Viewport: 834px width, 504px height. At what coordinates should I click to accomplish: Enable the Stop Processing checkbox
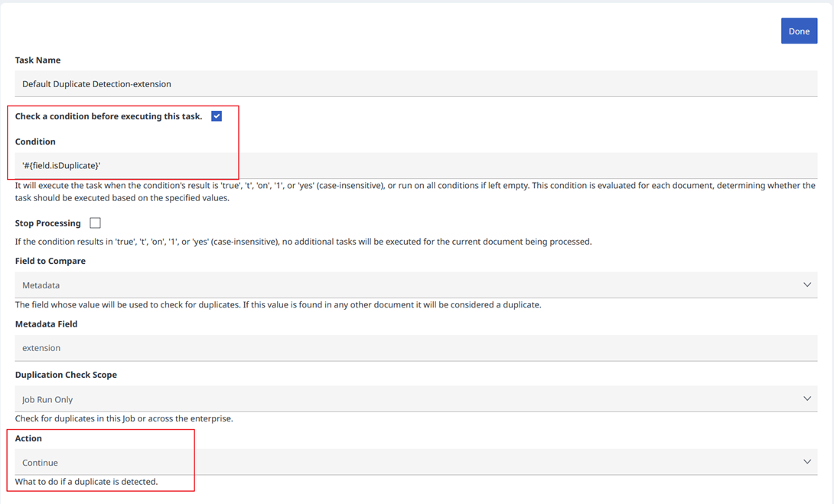[95, 223]
